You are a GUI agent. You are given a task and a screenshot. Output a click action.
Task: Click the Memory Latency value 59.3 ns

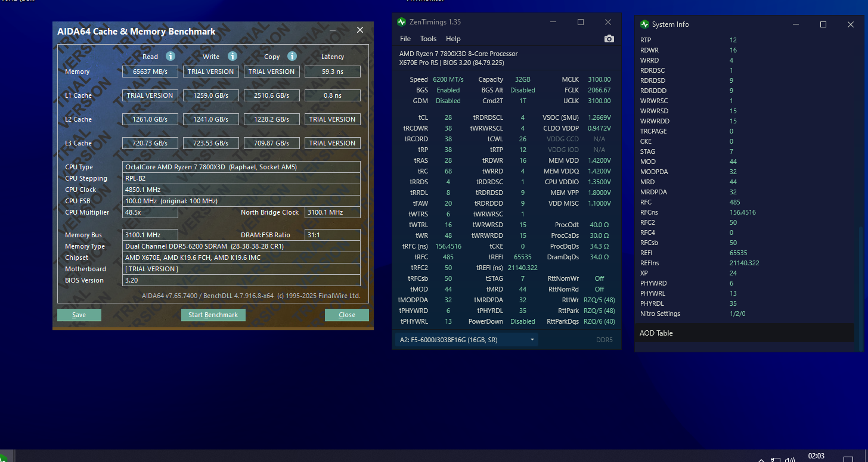coord(333,72)
